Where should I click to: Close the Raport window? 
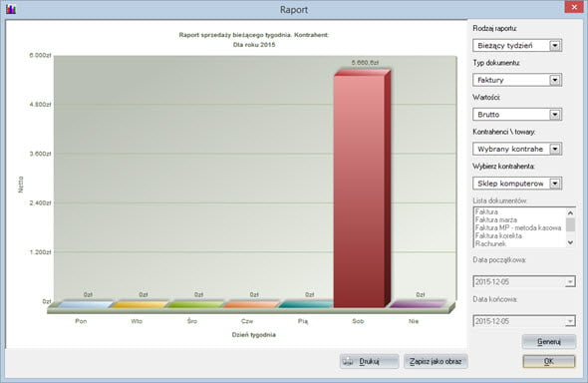tap(574, 7)
